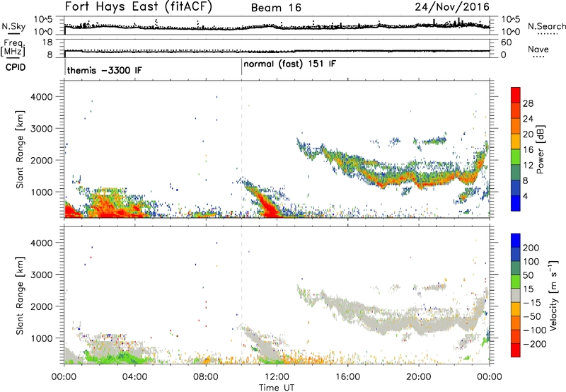Click the 'Time UT' axis title

click(276, 388)
